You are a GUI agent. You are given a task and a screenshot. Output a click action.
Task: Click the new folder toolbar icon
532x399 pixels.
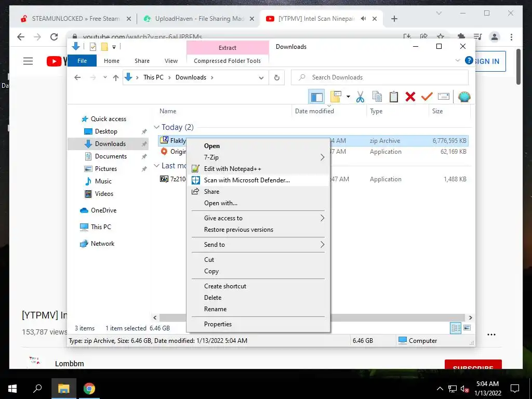[x=336, y=97]
